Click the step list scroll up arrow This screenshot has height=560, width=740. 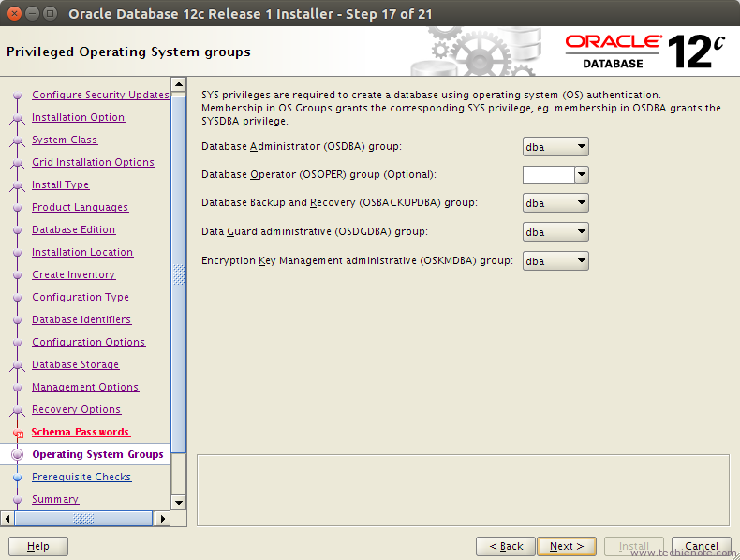tap(179, 85)
